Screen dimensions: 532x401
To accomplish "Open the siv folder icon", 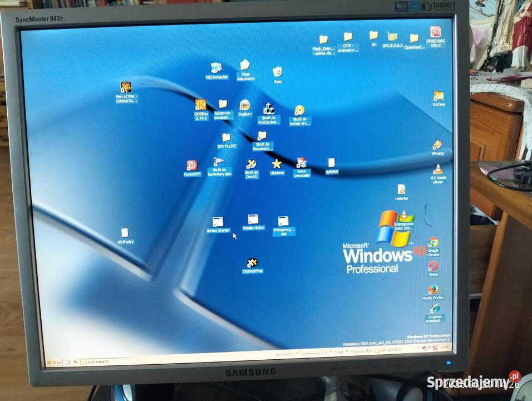I will tap(373, 39).
